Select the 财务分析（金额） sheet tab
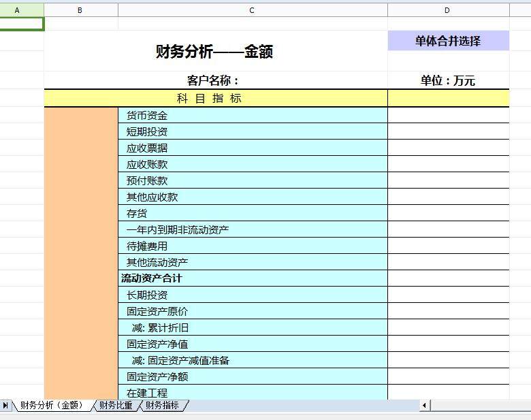531x420 pixels. pos(52,406)
